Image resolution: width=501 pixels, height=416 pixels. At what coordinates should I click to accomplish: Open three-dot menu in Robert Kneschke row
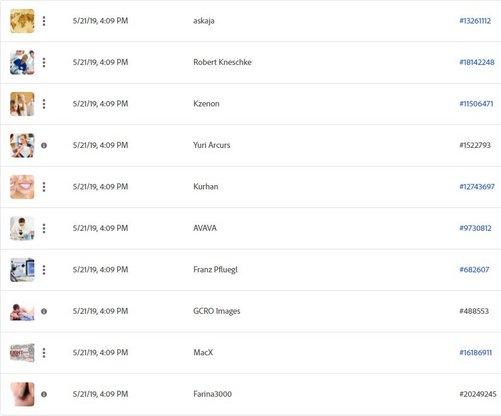(x=44, y=62)
